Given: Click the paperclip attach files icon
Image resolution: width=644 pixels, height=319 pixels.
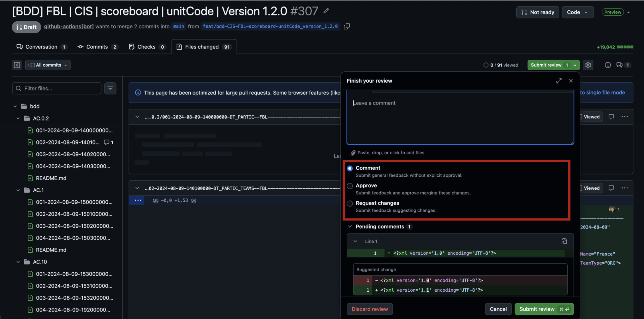Looking at the screenshot, I should tap(353, 153).
